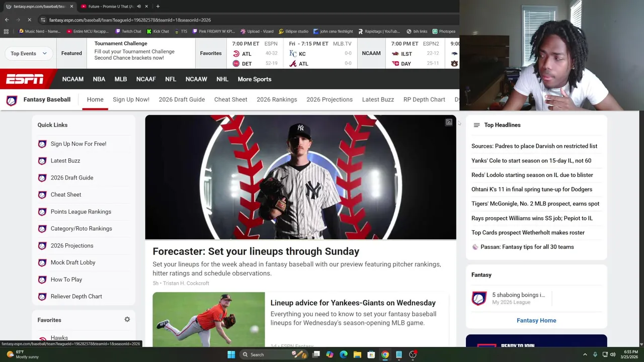Close the fantasy.espn.com browser tab
The image size is (644, 362).
[71, 7]
